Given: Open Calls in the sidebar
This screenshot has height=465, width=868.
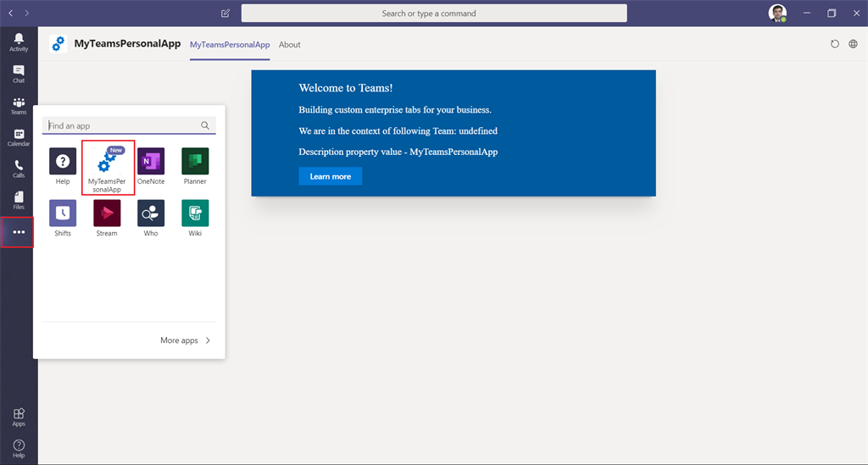Looking at the screenshot, I should coord(19,169).
